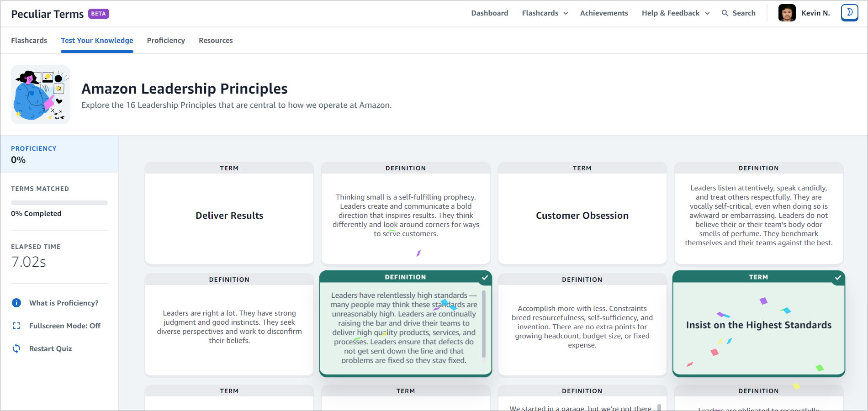The height and width of the screenshot is (411, 868).
Task: Switch to the Proficiency tab
Action: coord(166,41)
